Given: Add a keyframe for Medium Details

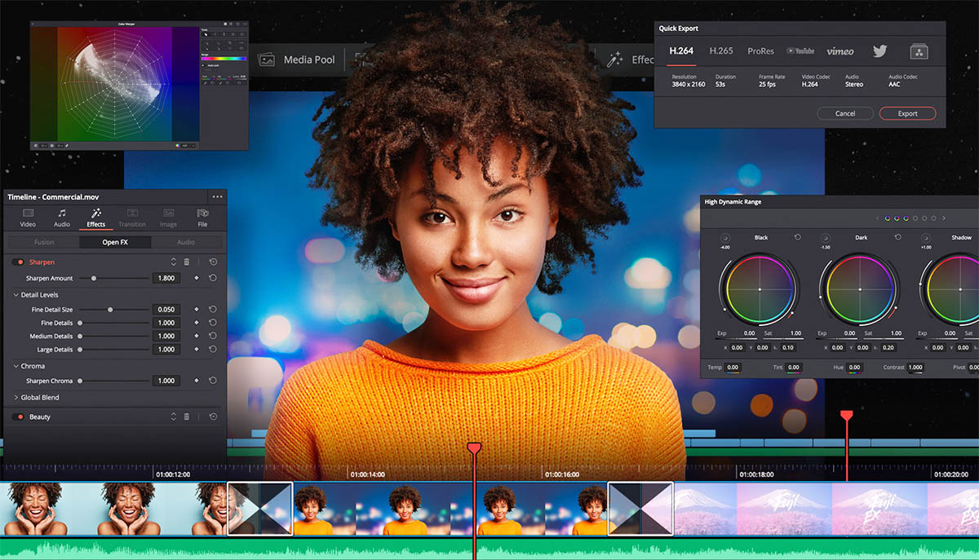Looking at the screenshot, I should click(197, 336).
